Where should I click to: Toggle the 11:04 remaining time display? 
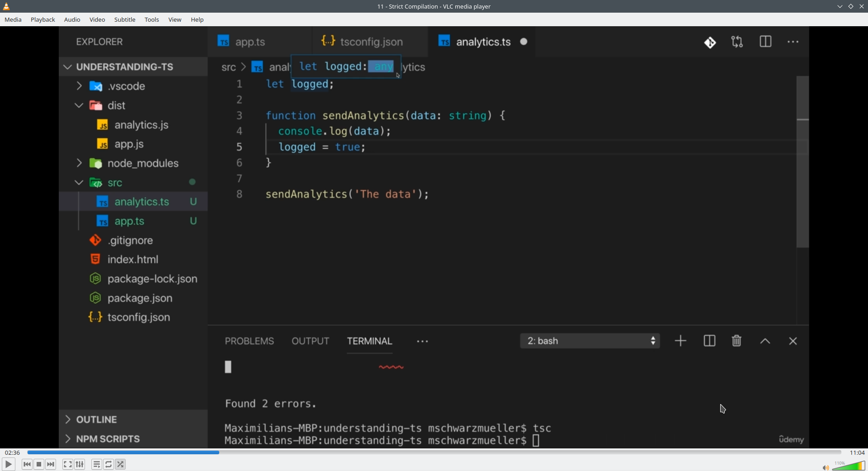[x=857, y=452]
